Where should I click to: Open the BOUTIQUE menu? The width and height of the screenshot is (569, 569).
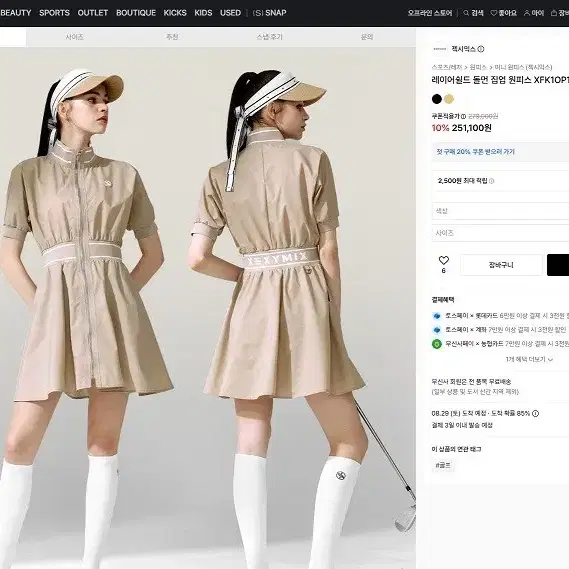pyautogui.click(x=136, y=13)
